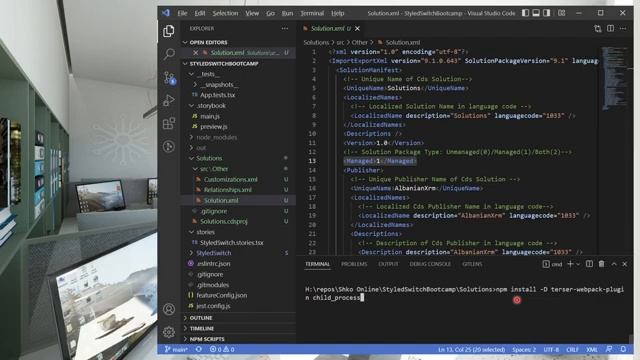This screenshot has width=640, height=360.
Task: Split the terminal panel
Action: tap(589, 264)
